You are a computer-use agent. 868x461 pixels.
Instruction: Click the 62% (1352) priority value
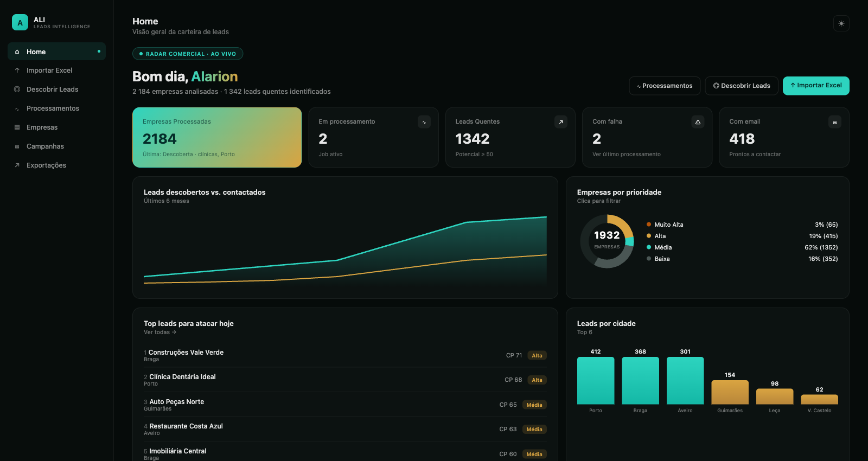point(821,247)
